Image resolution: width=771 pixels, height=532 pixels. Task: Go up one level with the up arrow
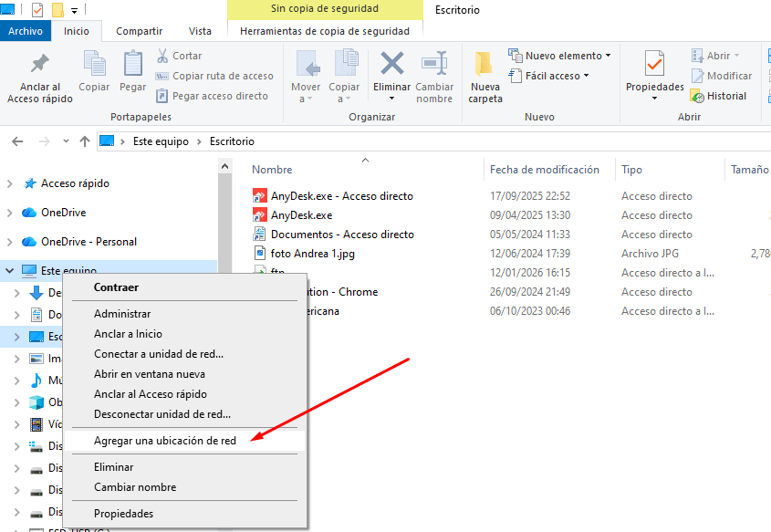(x=85, y=141)
